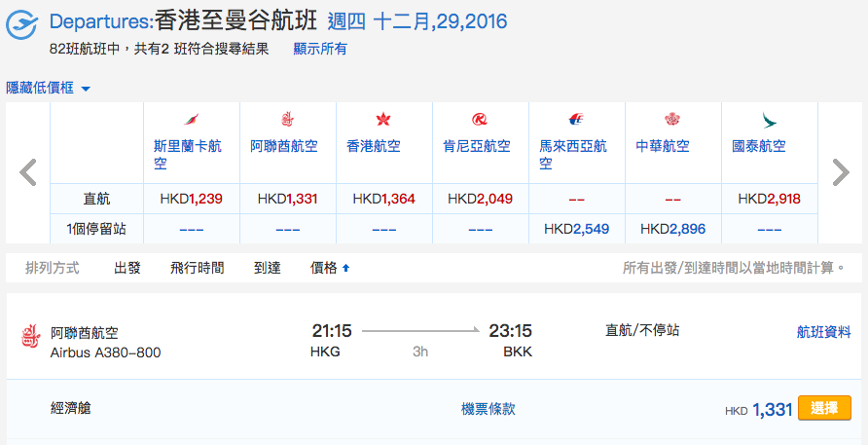868x445 pixels.
Task: Click direct fare HKD1,331 in grid
Action: 287,199
